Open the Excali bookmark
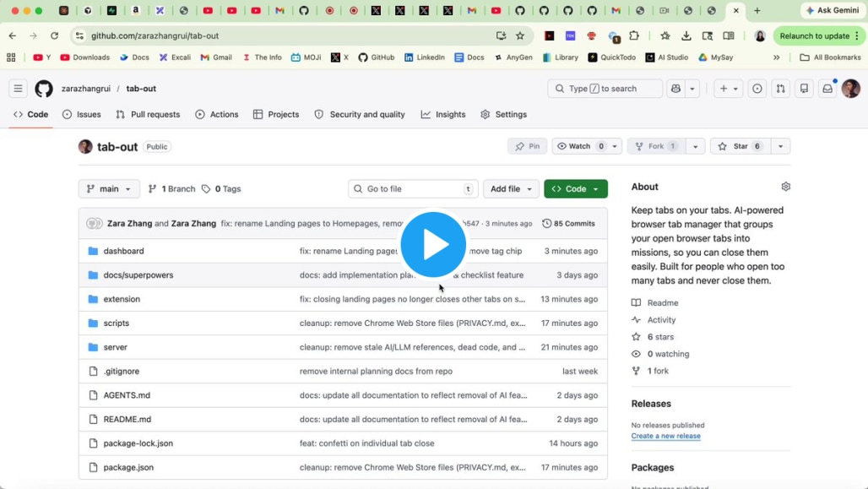 click(x=175, y=57)
